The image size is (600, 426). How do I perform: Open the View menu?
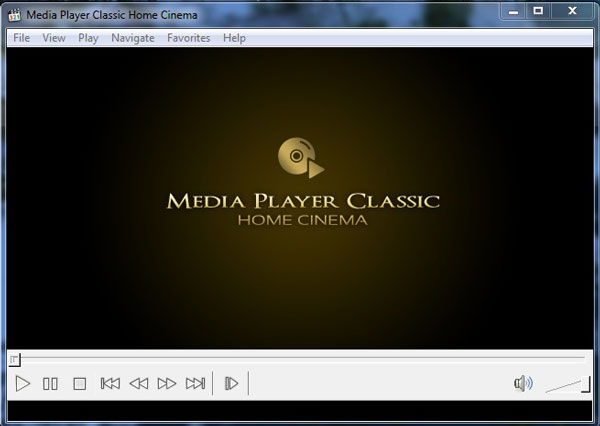[x=54, y=38]
